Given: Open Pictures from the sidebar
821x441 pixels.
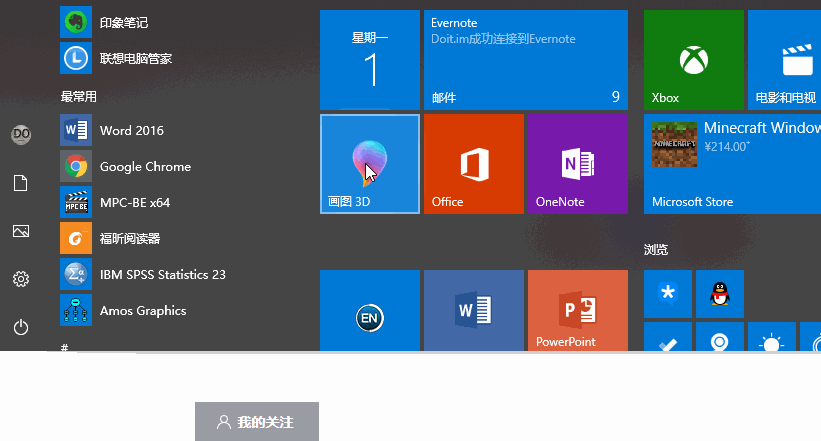Looking at the screenshot, I should point(21,231).
